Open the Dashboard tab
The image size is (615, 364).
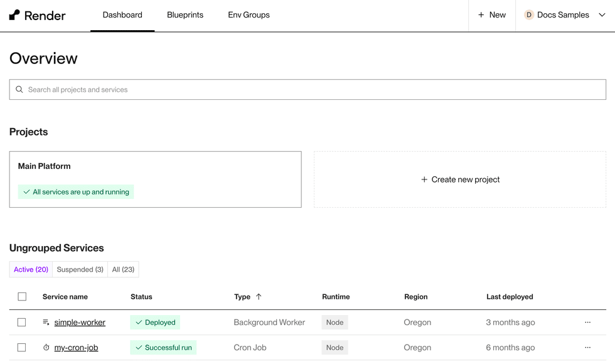122,15
